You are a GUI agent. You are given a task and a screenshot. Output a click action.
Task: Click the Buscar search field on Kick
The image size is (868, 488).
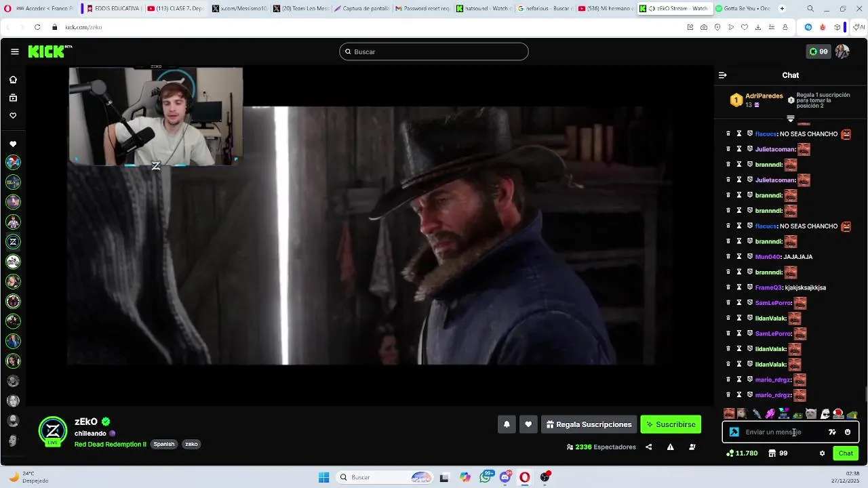pyautogui.click(x=434, y=52)
